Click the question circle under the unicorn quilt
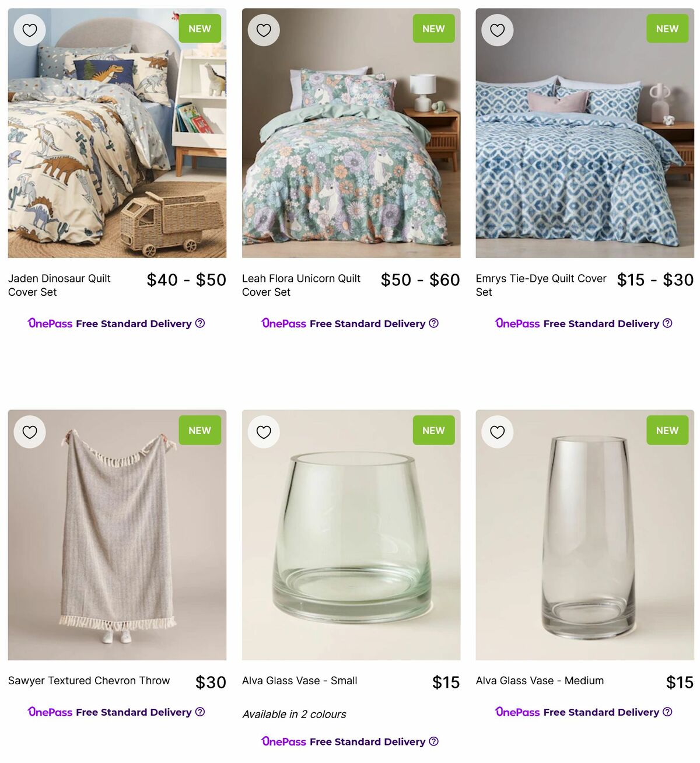The image size is (700, 763). 435,323
